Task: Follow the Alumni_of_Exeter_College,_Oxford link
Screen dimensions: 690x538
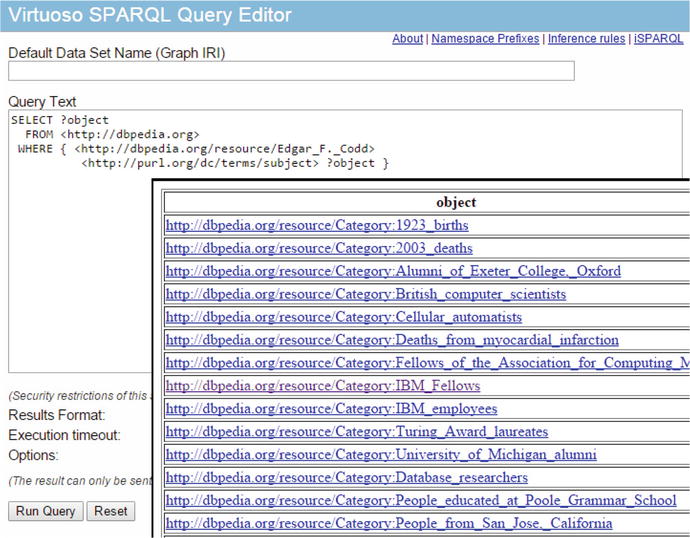Action: point(392,271)
